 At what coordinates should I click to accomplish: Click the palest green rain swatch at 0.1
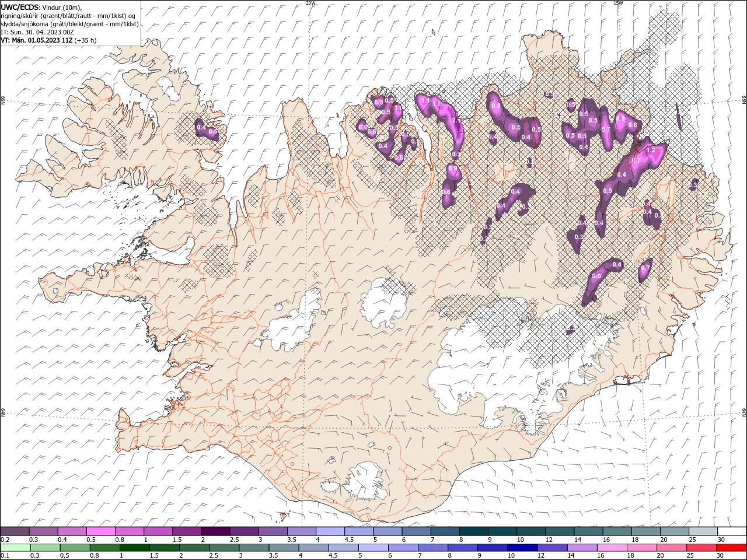[16, 548]
